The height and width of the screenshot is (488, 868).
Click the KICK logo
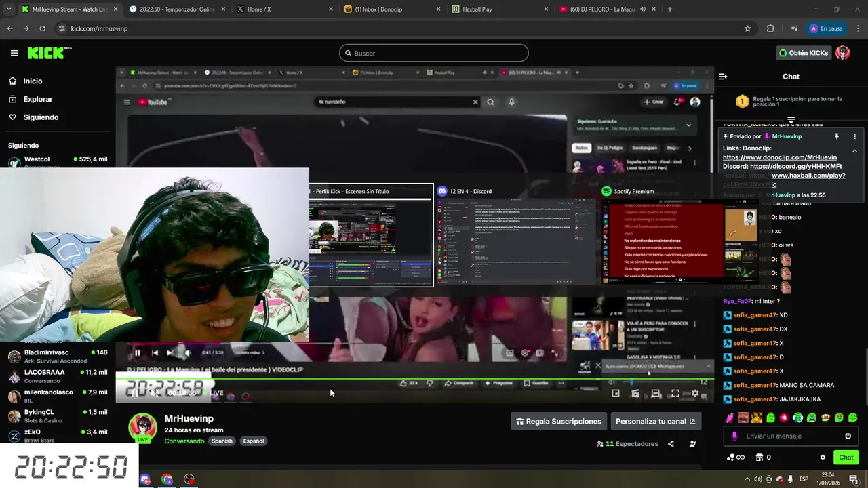[49, 53]
